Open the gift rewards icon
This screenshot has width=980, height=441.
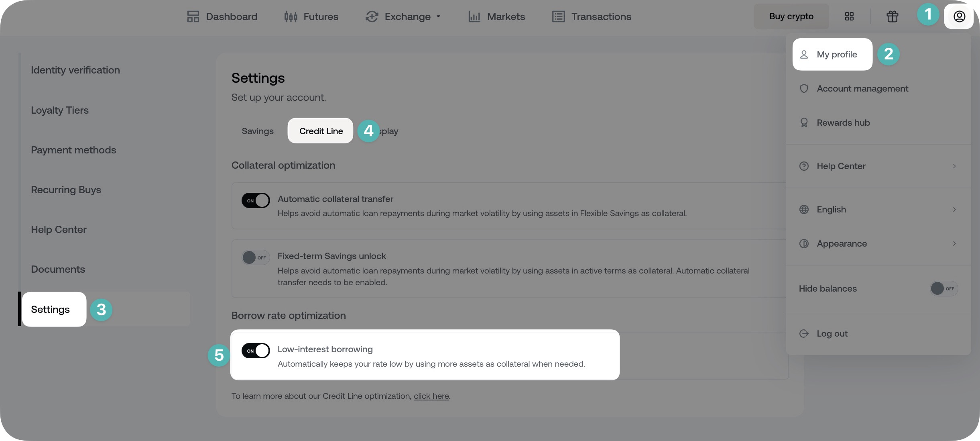click(892, 16)
